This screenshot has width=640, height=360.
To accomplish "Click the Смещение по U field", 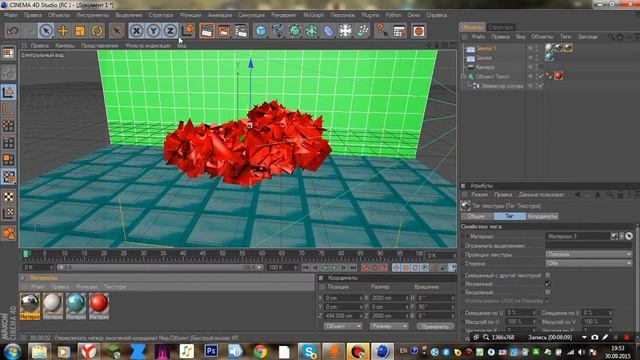I will click(520, 313).
